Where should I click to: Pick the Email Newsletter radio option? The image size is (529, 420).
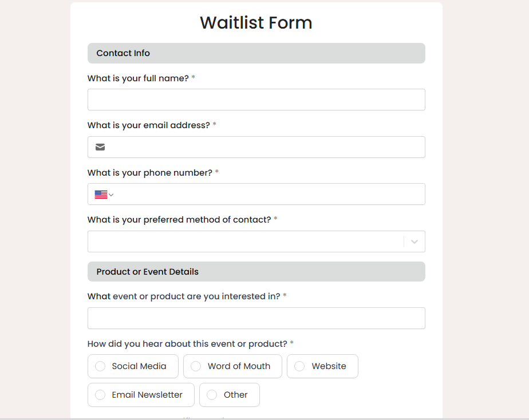[100, 395]
